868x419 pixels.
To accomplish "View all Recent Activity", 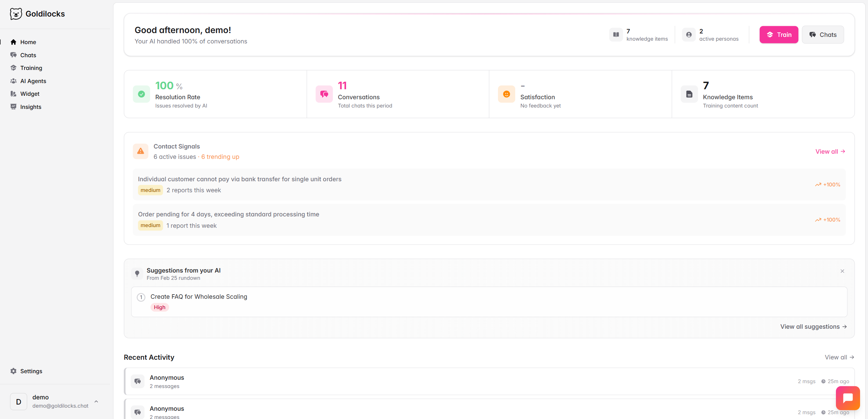I will [x=839, y=357].
